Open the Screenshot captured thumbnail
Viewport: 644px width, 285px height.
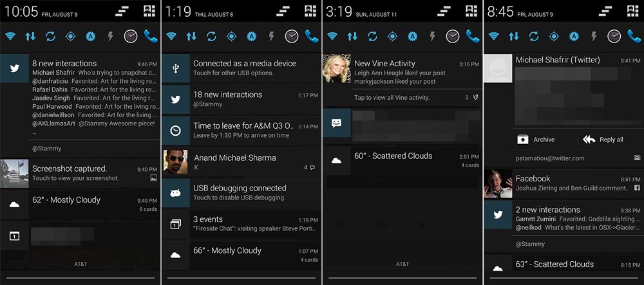coord(14,174)
